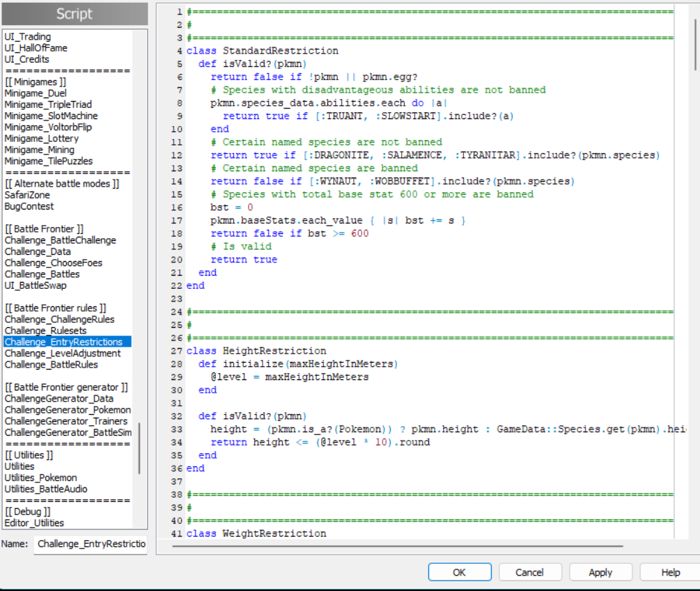Select highlighted Challenge_EntryRestrictions script
Image resolution: width=700 pixels, height=591 pixels.
(68, 342)
